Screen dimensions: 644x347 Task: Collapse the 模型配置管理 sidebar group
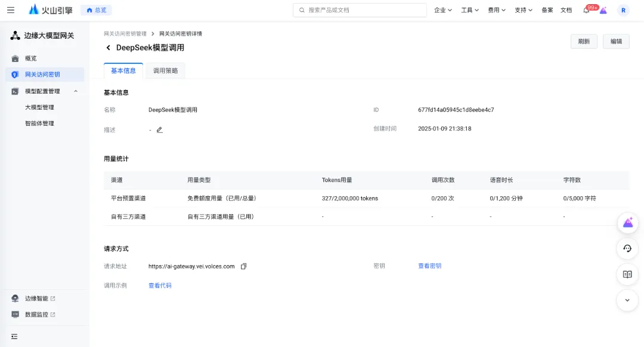pyautogui.click(x=76, y=91)
